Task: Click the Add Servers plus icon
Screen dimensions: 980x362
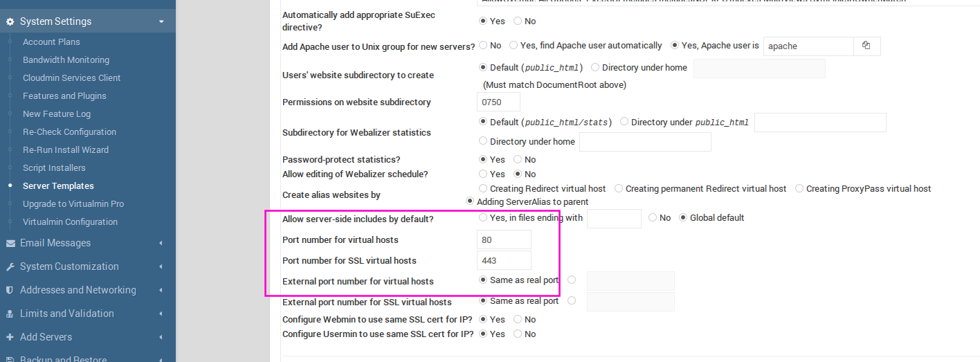Action: click(x=10, y=337)
